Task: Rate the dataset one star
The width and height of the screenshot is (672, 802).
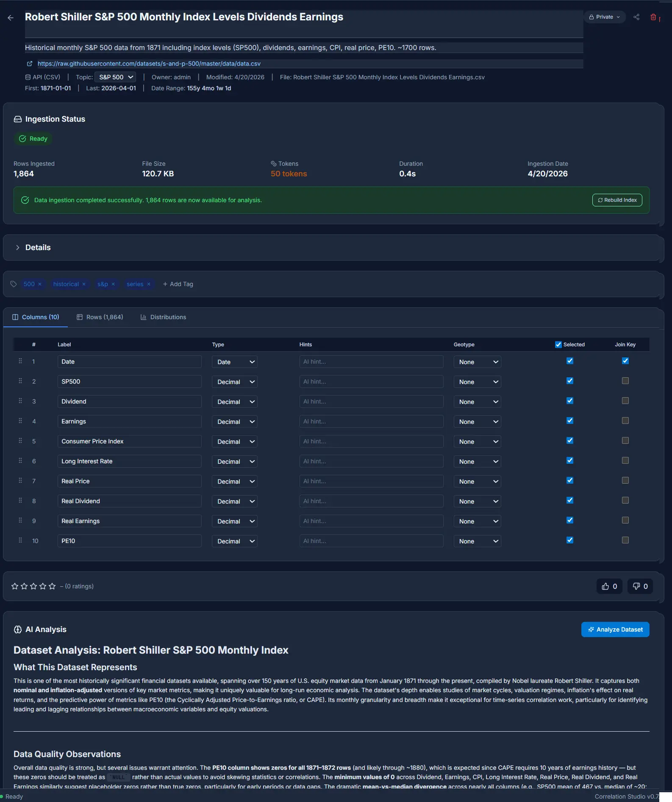Action: pos(15,586)
